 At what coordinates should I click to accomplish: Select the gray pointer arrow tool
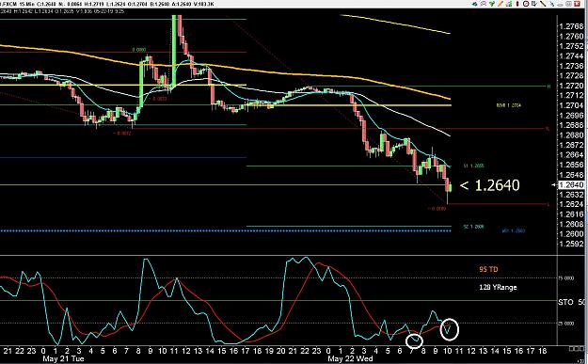pyautogui.click(x=551, y=4)
